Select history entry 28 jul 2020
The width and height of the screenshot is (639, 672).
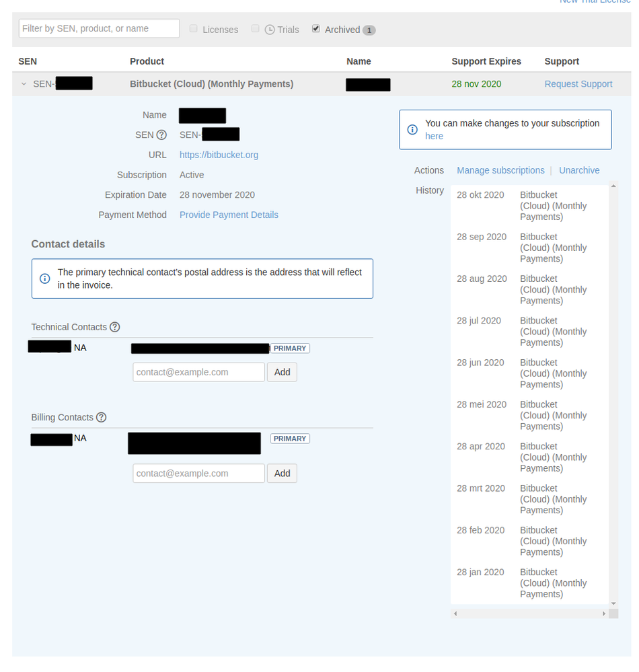[479, 321]
